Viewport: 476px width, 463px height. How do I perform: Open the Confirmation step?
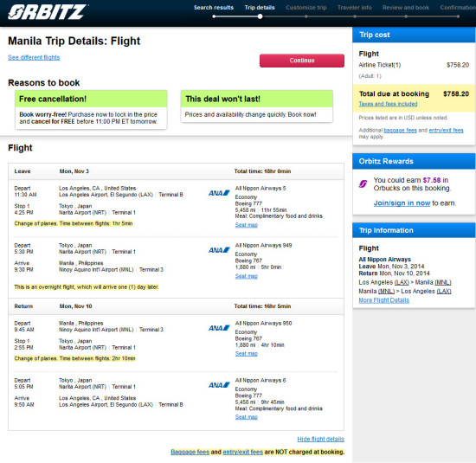tap(458, 8)
